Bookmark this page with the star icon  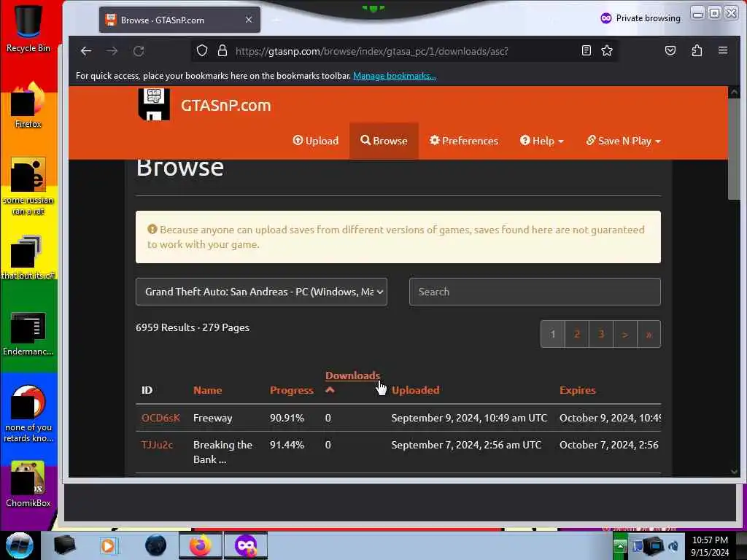click(606, 50)
